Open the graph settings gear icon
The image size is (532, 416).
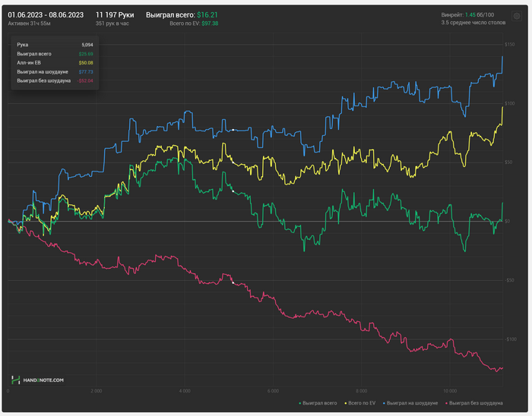(x=517, y=15)
